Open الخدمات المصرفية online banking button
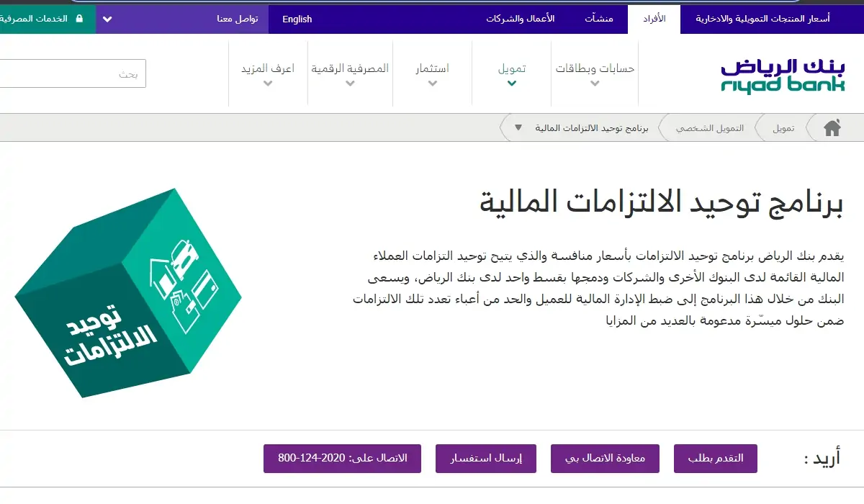Image resolution: width=864 pixels, height=504 pixels. [x=48, y=19]
